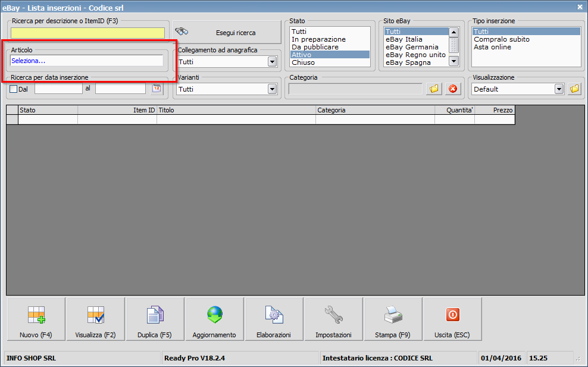
Task: Print the list with Stampa (F9)
Action: [x=393, y=319]
